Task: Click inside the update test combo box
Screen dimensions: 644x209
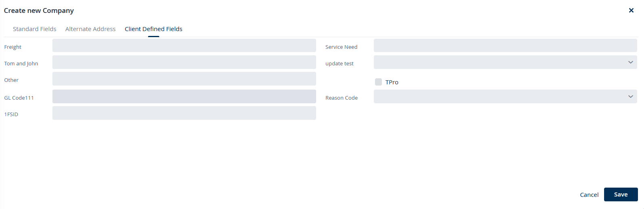Action: pyautogui.click(x=500, y=62)
